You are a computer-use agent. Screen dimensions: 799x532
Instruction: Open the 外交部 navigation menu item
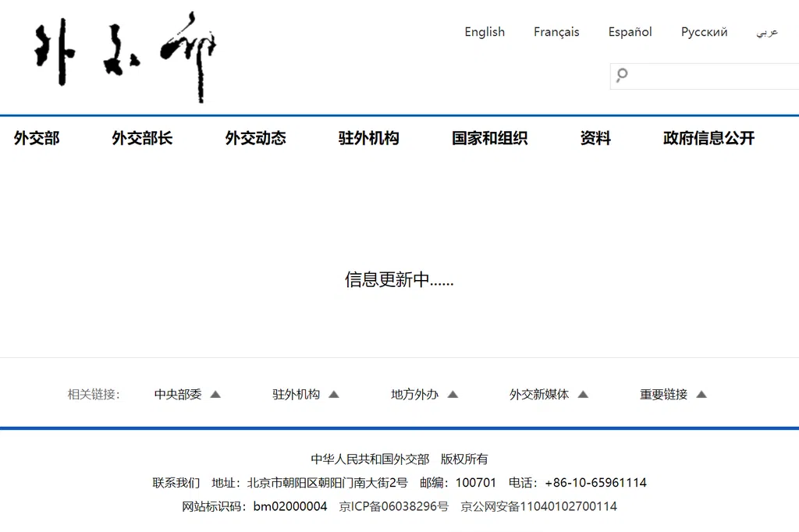tap(37, 138)
